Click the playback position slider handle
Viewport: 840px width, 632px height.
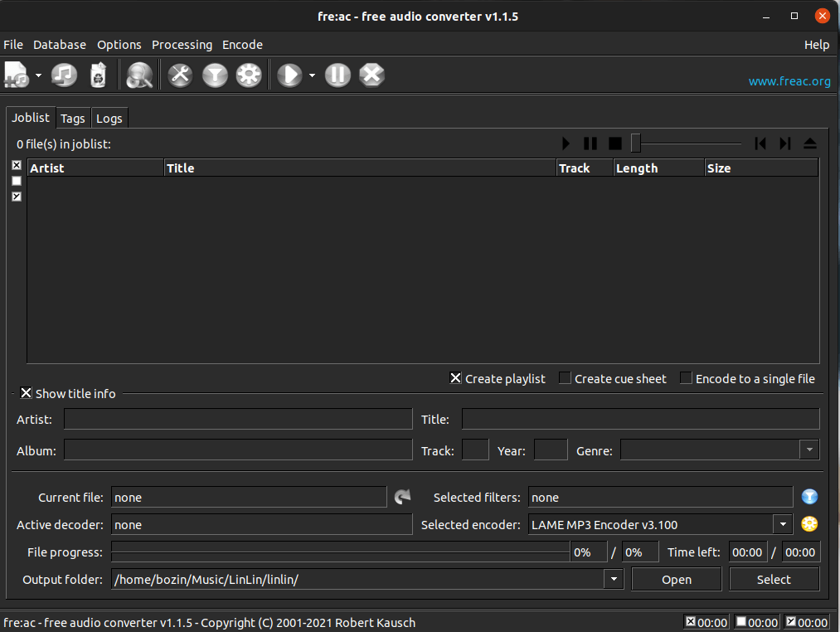click(x=636, y=143)
